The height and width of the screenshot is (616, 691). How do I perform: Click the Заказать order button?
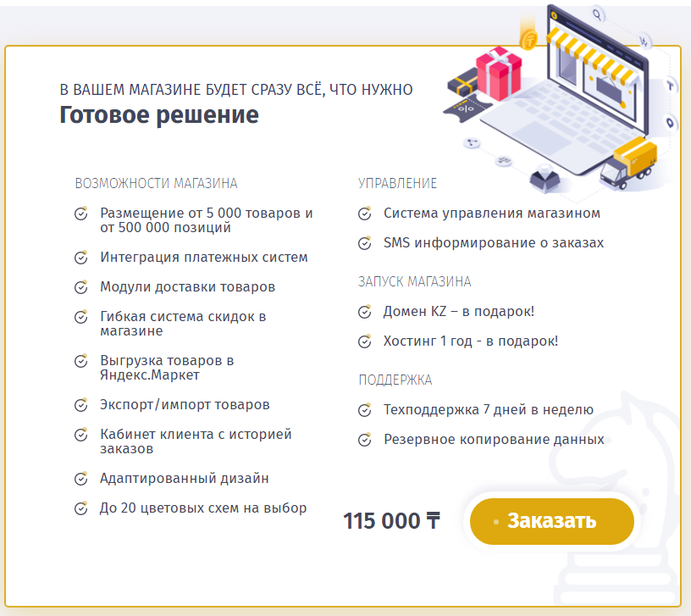coord(552,521)
